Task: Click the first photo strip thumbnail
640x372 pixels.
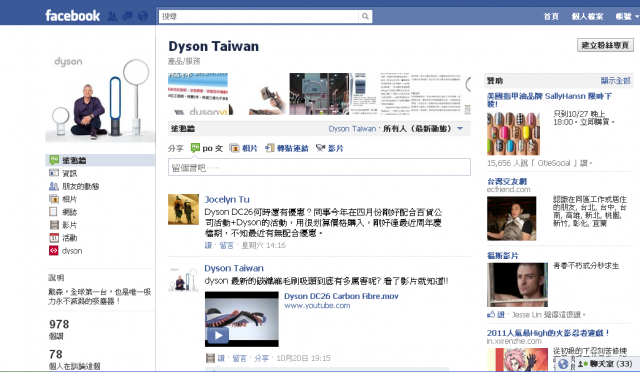Action: point(198,94)
